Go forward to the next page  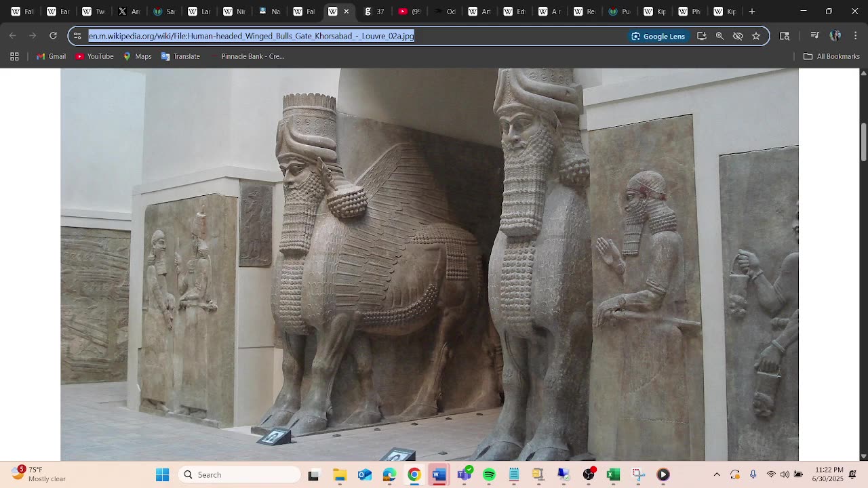[x=33, y=36]
